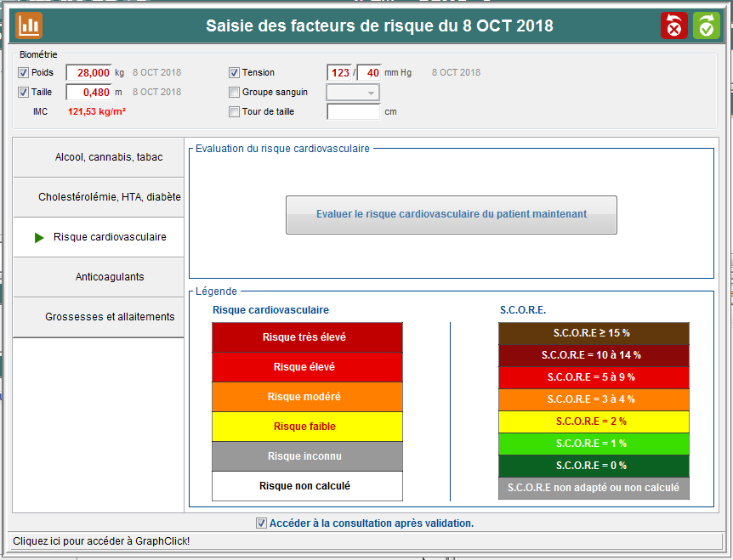Go to Grossesses et allaitements tab
The image size is (733, 560).
point(99,317)
